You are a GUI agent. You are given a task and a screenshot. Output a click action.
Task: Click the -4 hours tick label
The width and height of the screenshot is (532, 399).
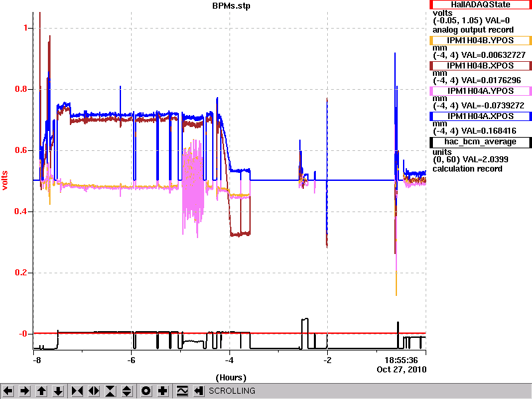(229, 360)
